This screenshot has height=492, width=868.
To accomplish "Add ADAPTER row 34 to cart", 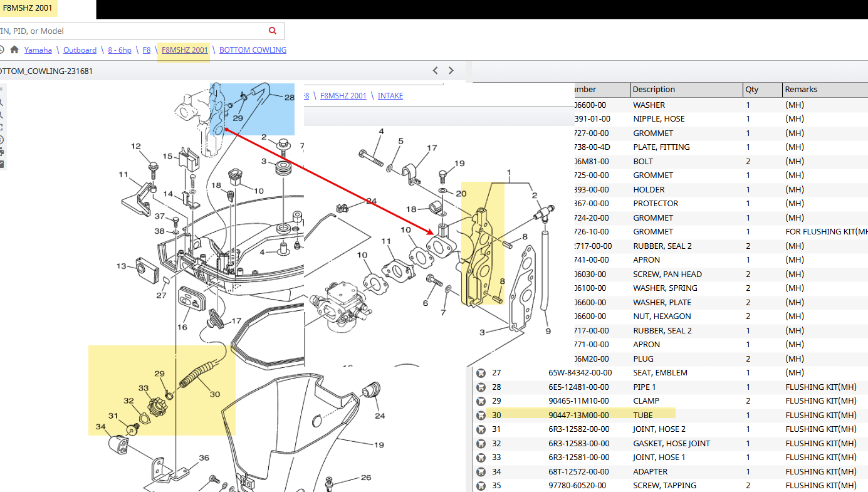I will (x=481, y=471).
